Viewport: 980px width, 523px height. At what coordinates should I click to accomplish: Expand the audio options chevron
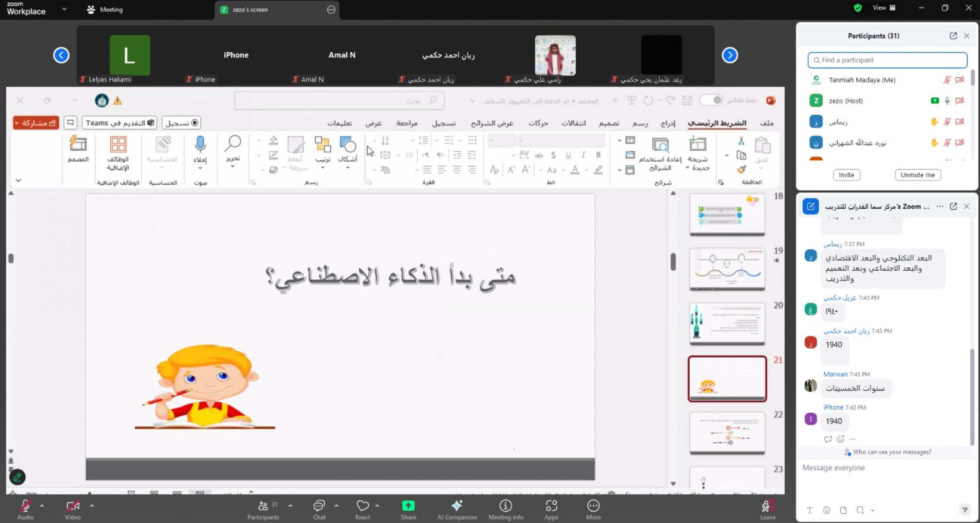pos(42,506)
